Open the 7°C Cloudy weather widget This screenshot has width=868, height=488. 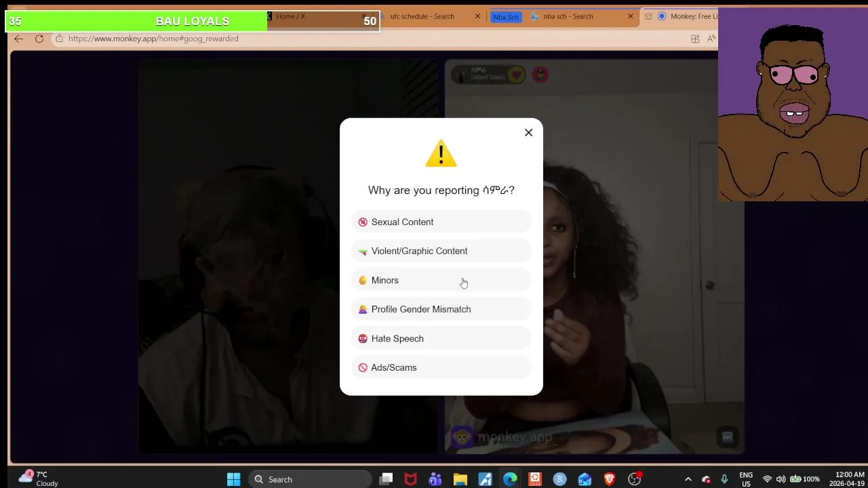pyautogui.click(x=38, y=479)
